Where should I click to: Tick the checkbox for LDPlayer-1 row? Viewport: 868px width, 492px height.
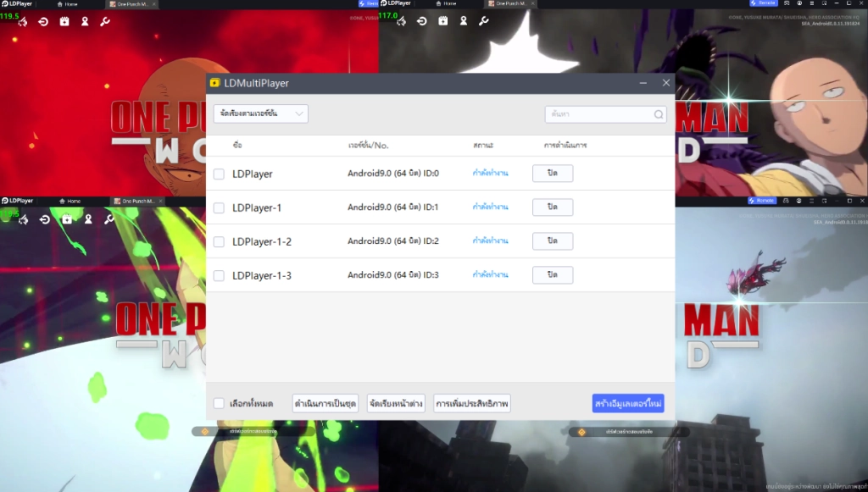219,207
